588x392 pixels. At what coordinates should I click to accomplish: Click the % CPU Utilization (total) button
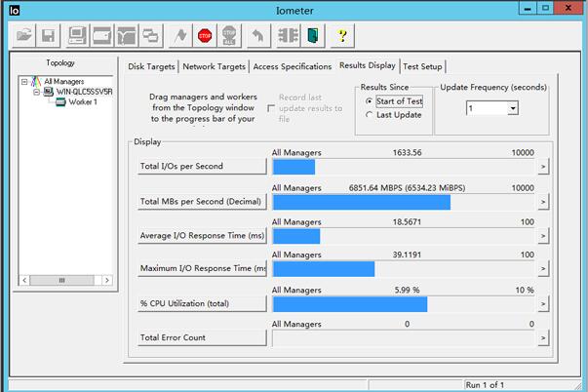202,303
